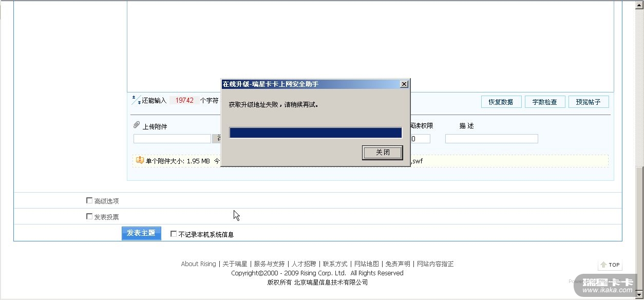Click the attachment size info icon
This screenshot has width=644, height=300.
point(140,160)
